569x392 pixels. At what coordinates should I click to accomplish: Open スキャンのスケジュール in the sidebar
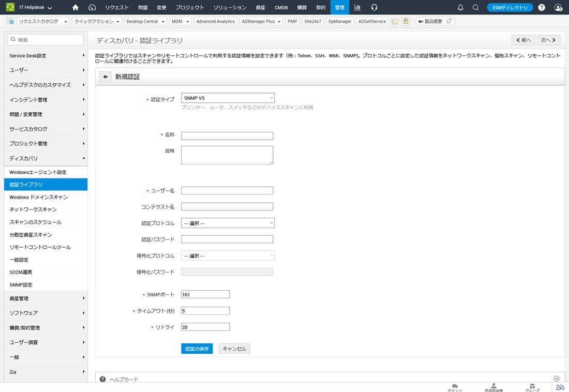click(x=46, y=222)
